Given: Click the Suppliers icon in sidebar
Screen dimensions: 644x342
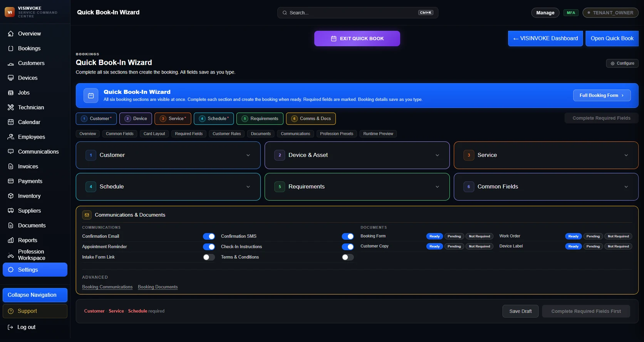Looking at the screenshot, I should 11,211.
